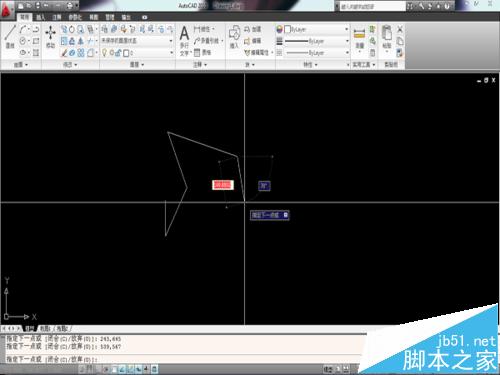Click Create block (创建) tool
This screenshot has height=375, width=500.
(252, 29)
